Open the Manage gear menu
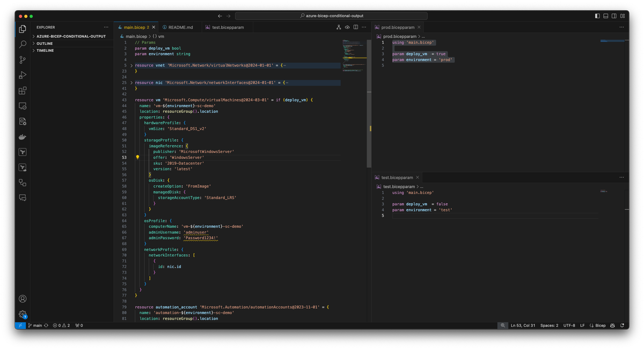Screen dimensions: 644x349 [x=23, y=314]
